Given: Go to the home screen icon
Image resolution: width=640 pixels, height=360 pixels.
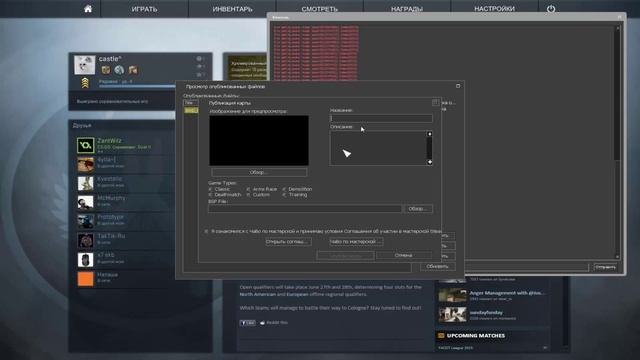Looking at the screenshot, I should pos(88,9).
